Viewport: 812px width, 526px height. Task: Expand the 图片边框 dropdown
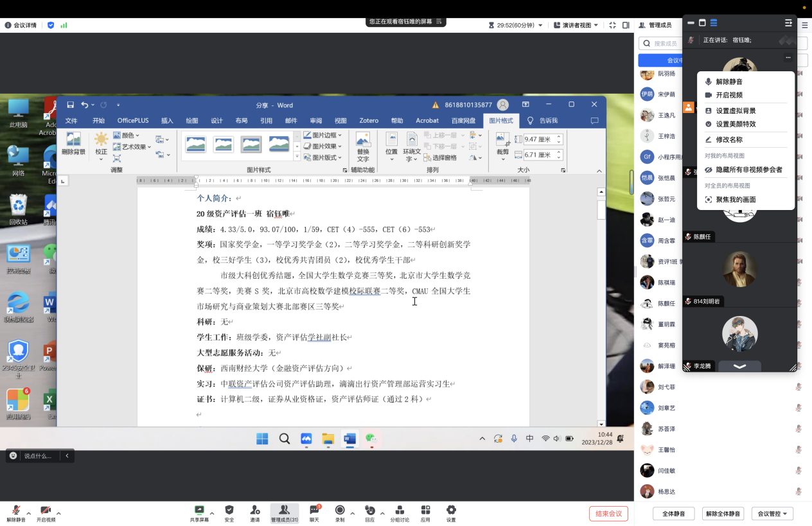click(323, 135)
